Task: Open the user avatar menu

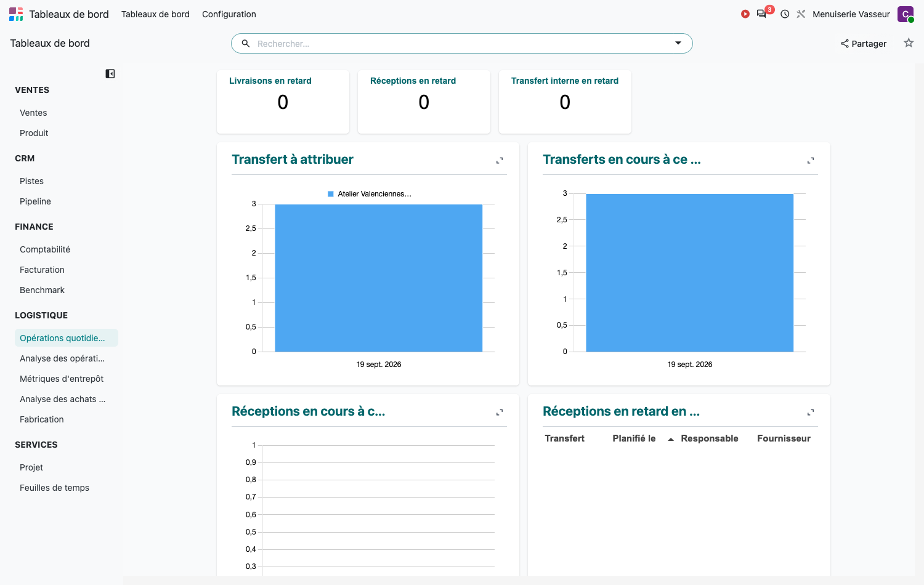Action: 906,14
